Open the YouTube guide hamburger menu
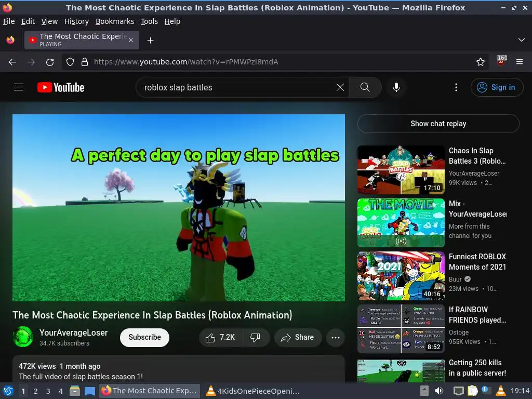The height and width of the screenshot is (399, 532). [x=19, y=87]
